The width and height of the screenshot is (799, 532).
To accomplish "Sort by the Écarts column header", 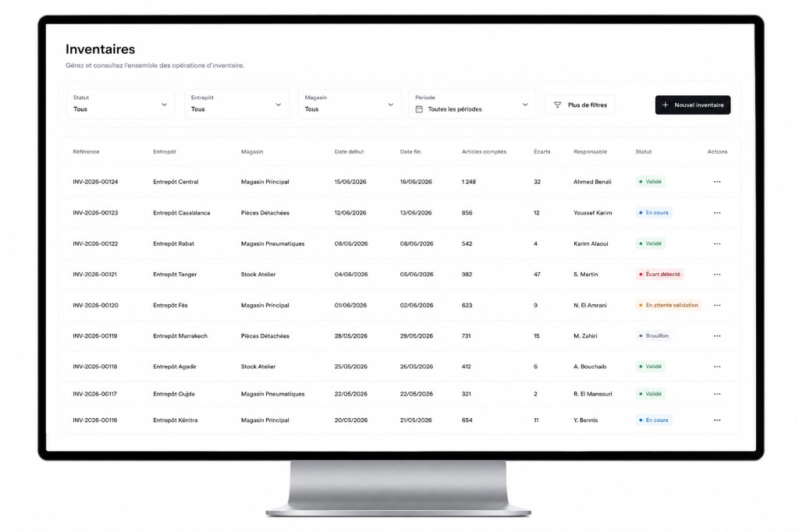I will tap(542, 152).
